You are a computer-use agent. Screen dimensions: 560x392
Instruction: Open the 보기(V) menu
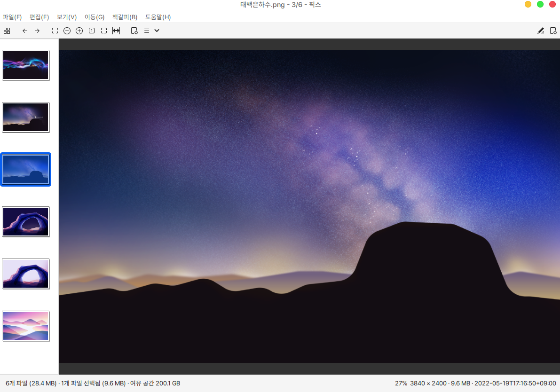pos(66,17)
